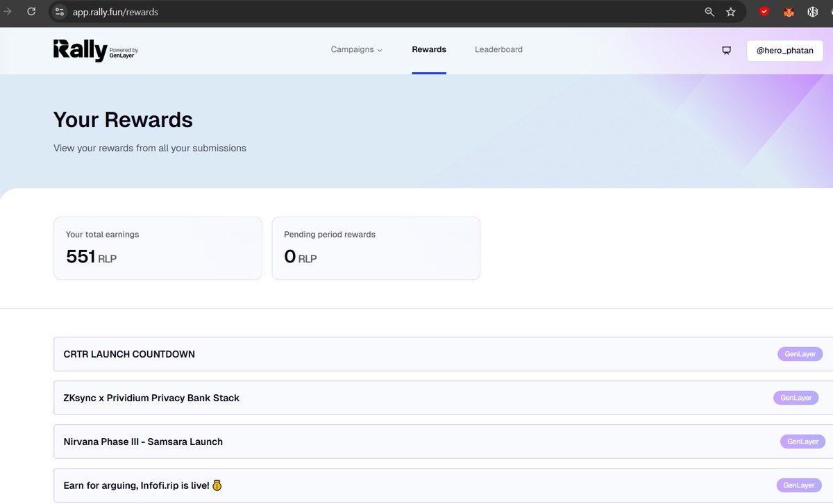
Task: Click the 'Powered by GenLayer' text
Action: click(x=124, y=53)
